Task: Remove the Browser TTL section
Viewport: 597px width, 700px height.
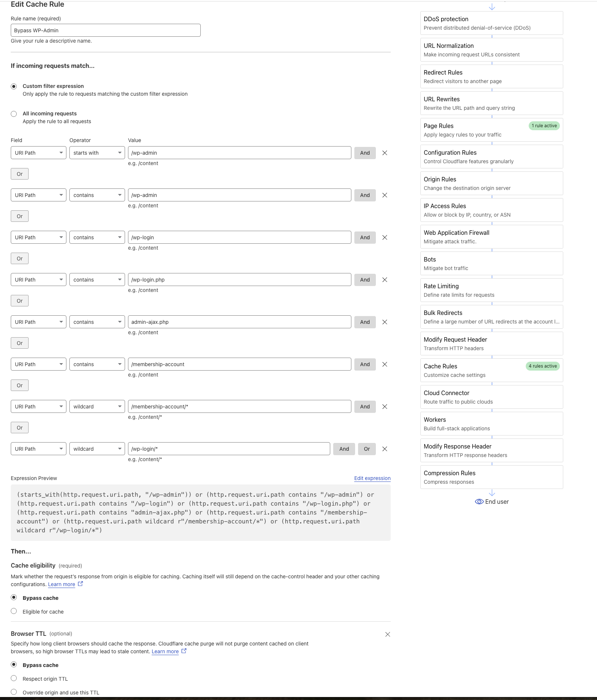Action: (388, 634)
